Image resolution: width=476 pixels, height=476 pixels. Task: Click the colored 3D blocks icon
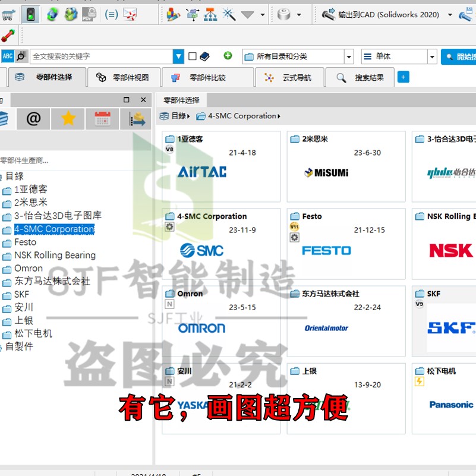(174, 14)
